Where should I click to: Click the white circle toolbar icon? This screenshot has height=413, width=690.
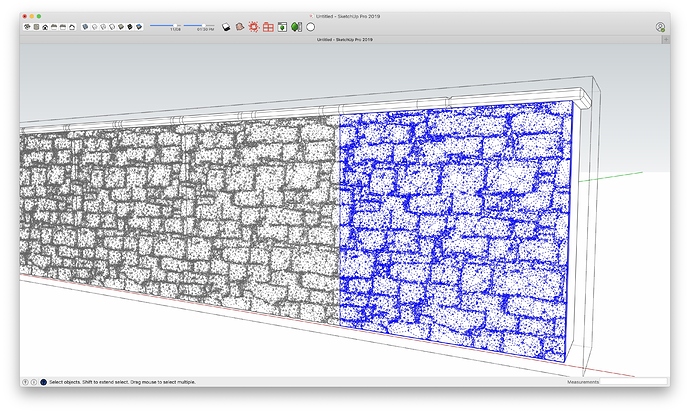tap(311, 27)
